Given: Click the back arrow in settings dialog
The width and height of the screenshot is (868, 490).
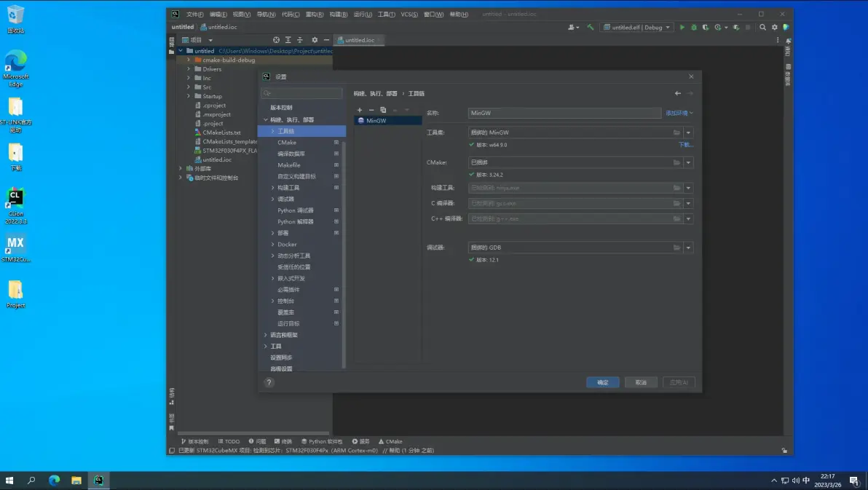Looking at the screenshot, I should 678,93.
